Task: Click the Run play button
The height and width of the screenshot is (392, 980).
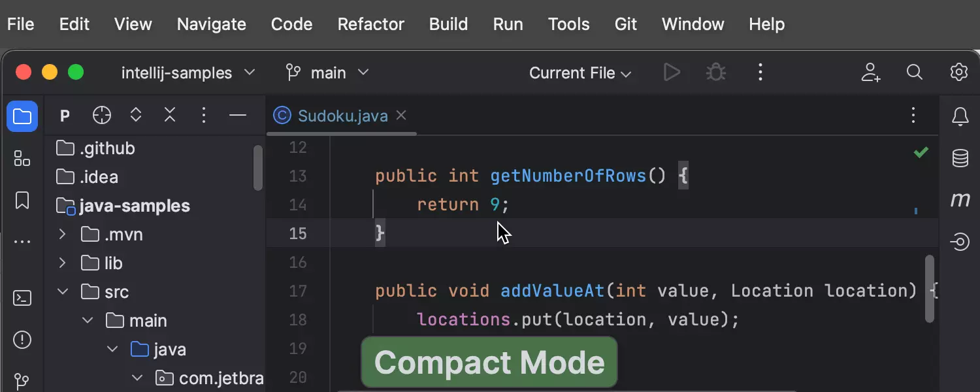Action: pos(672,72)
